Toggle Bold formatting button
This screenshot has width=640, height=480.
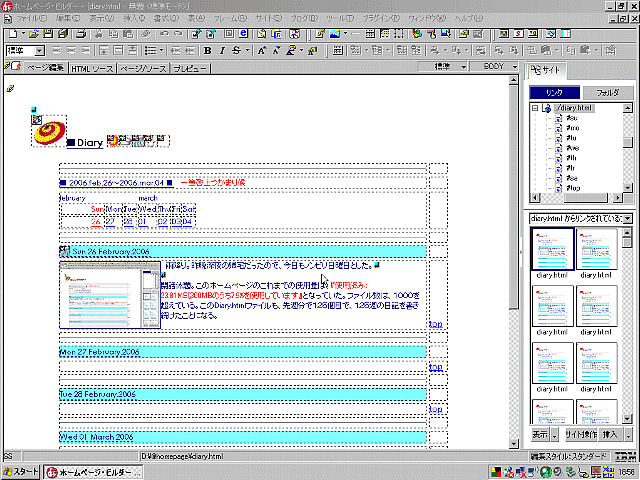[208, 50]
